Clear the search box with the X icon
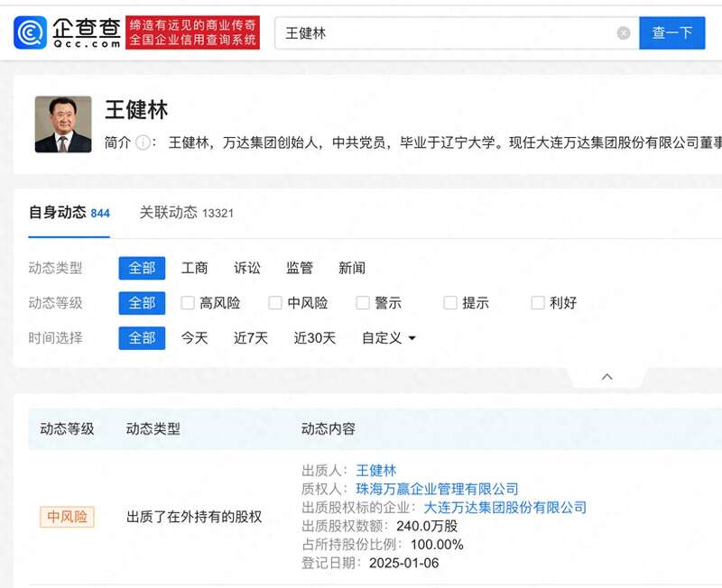This screenshot has height=588, width=722. (624, 33)
